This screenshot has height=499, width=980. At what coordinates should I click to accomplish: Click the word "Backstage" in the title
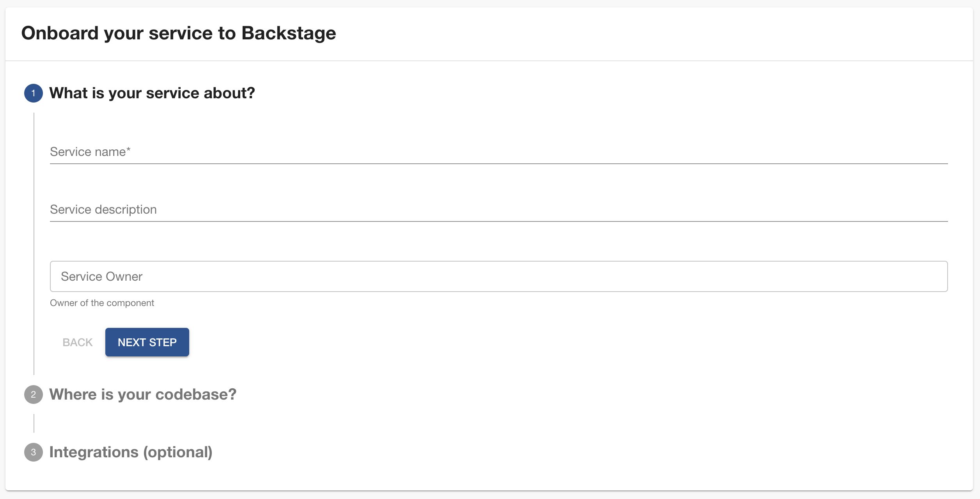click(289, 33)
